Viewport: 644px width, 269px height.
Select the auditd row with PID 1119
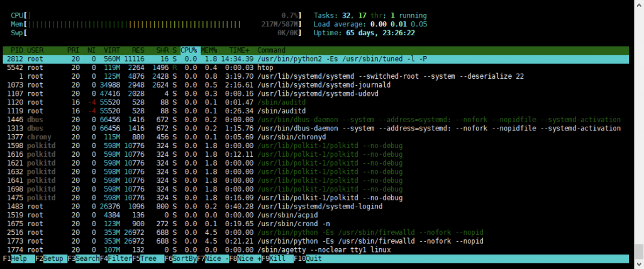(316, 111)
